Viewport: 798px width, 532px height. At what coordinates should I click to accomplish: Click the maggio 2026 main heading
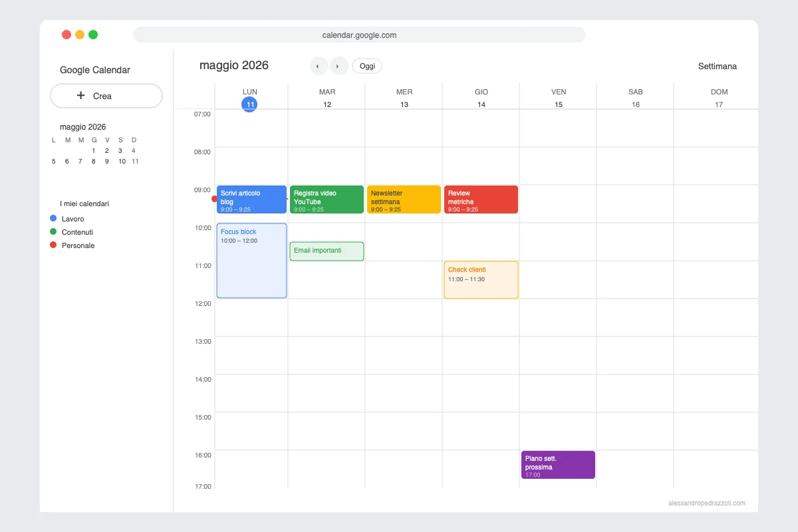[x=234, y=65]
